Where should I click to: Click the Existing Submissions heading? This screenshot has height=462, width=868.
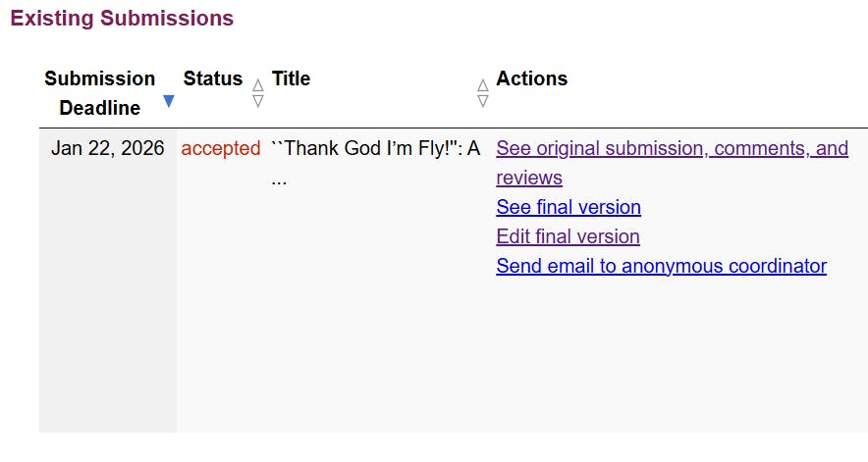122,19
